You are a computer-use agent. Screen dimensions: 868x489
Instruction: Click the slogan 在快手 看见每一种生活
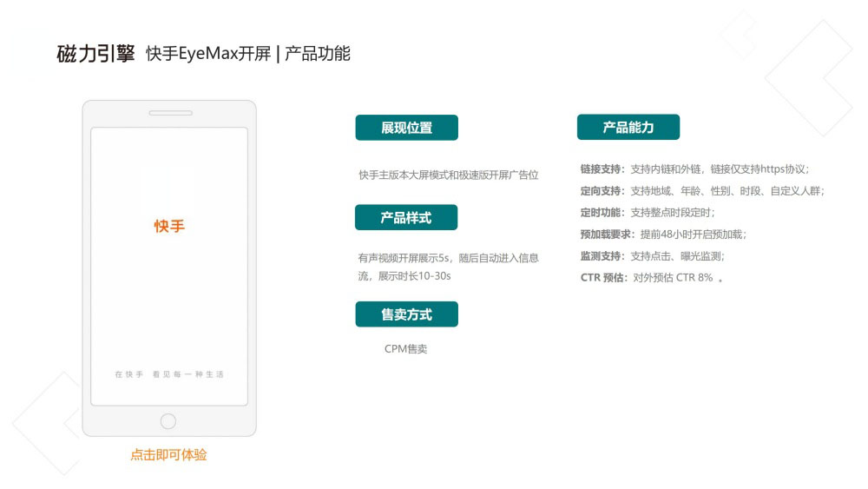coord(169,374)
